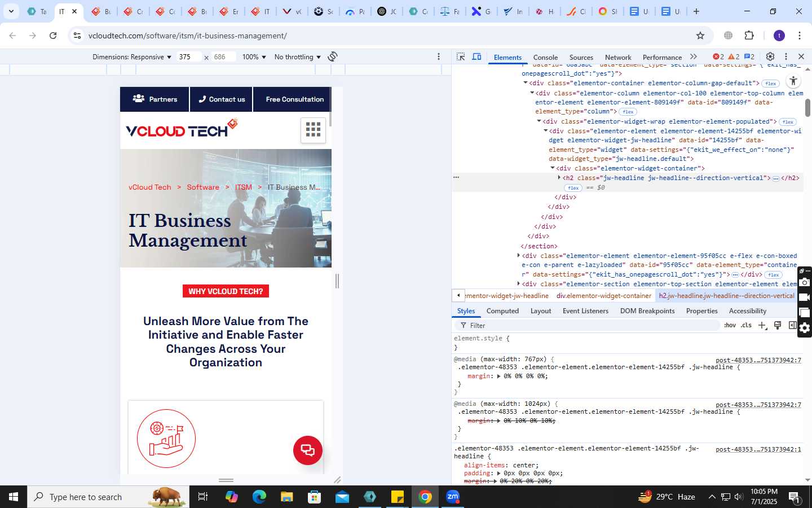Toggle the device toolbar icon
The width and height of the screenshot is (812, 508).
click(x=476, y=56)
